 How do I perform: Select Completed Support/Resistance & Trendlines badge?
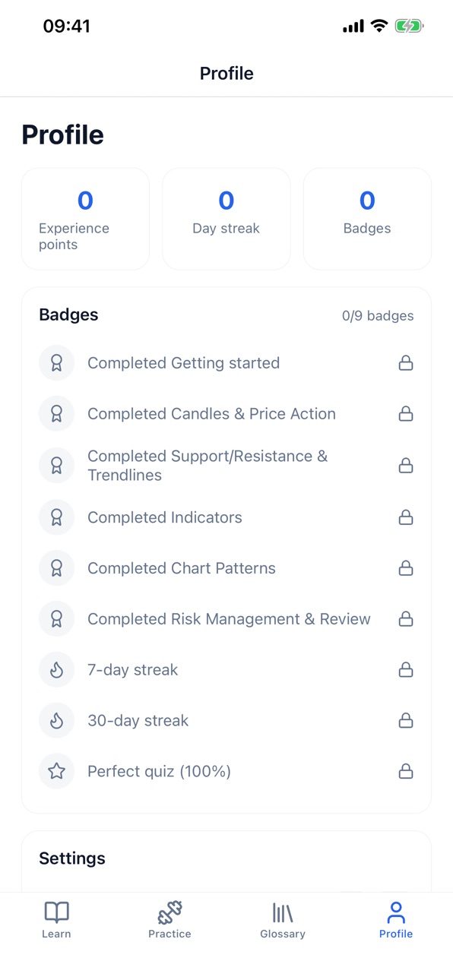click(226, 466)
